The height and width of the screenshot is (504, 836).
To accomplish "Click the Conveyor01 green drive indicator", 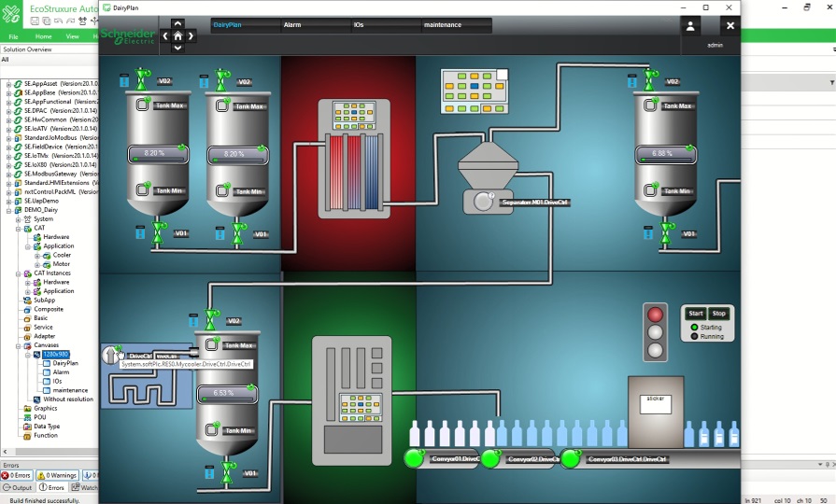I will (x=415, y=458).
